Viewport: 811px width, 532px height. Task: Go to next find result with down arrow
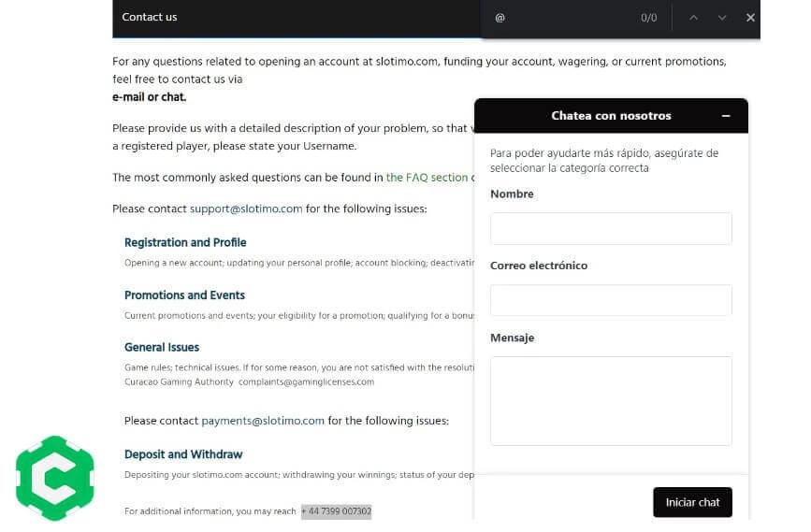(722, 18)
